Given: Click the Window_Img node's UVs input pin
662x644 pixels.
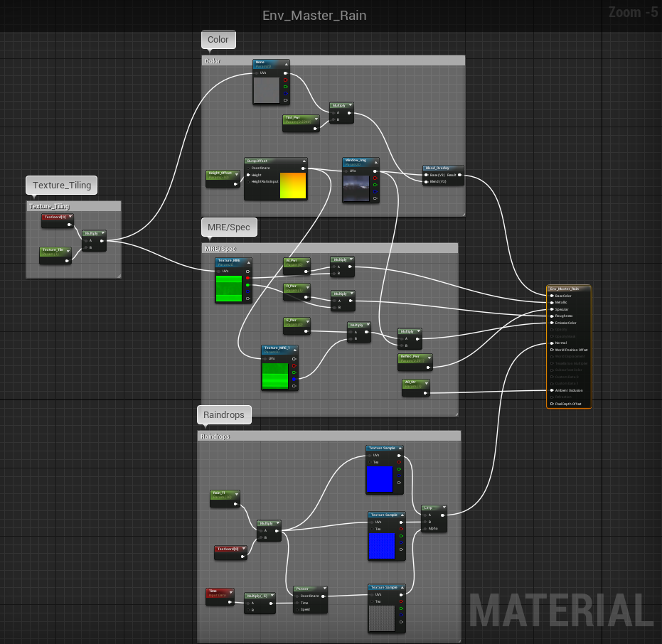Looking at the screenshot, I should point(346,171).
